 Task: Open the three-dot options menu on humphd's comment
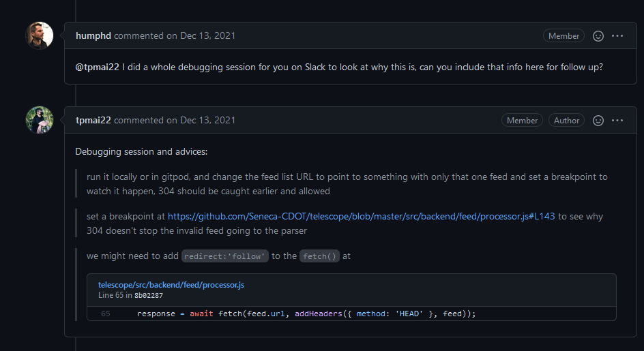pos(617,36)
